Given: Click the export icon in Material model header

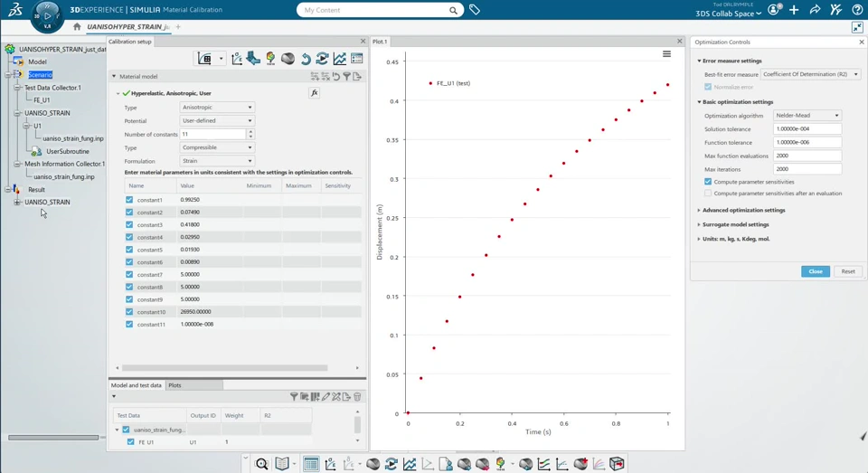Looking at the screenshot, I should coord(357,77).
